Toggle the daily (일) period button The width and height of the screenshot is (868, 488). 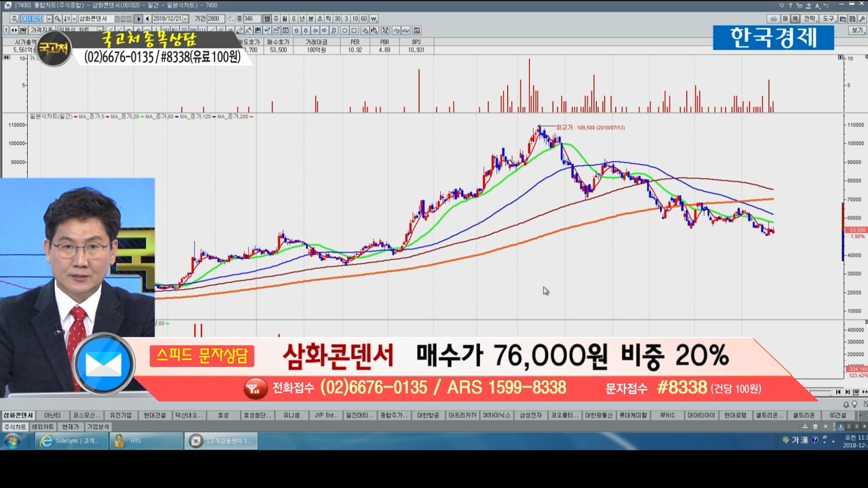(267, 19)
